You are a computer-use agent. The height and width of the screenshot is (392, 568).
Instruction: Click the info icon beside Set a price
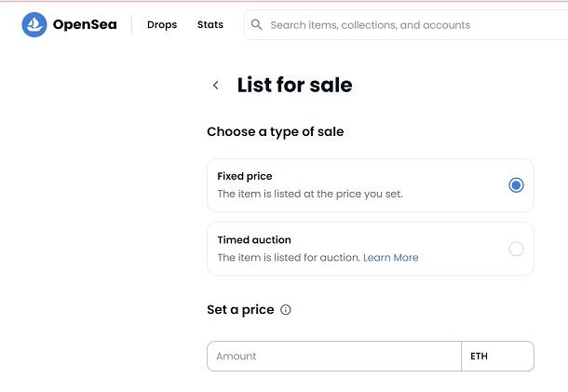point(286,310)
